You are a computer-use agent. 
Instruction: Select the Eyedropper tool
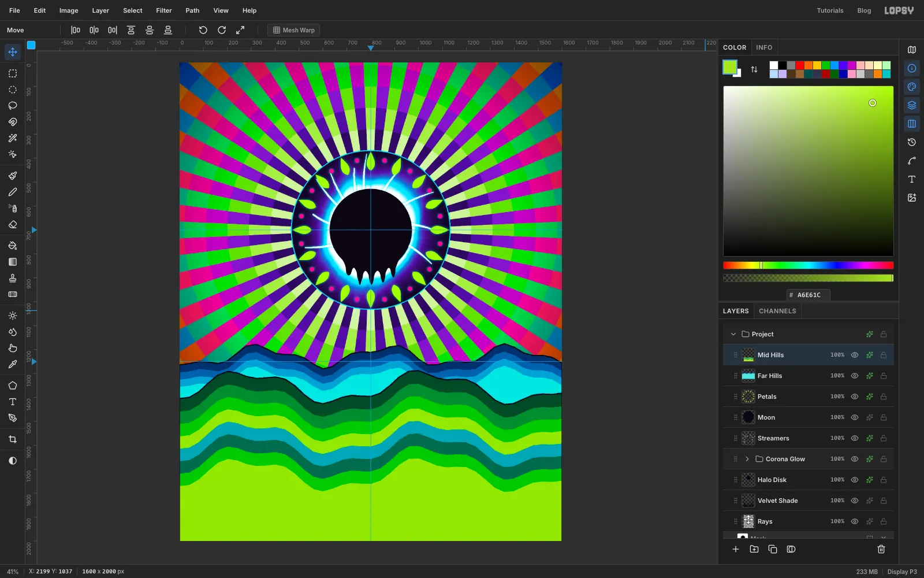click(13, 364)
